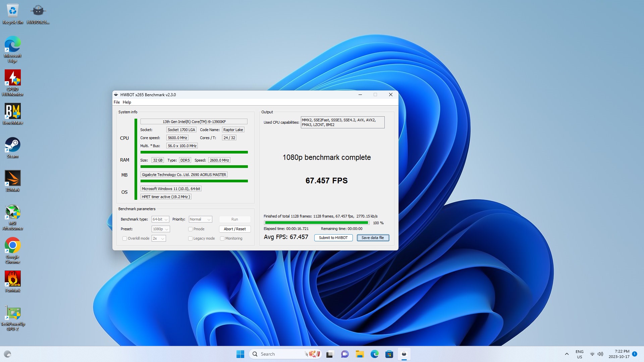Click the Z690 AORUS MASTER motherboard field

point(184,175)
